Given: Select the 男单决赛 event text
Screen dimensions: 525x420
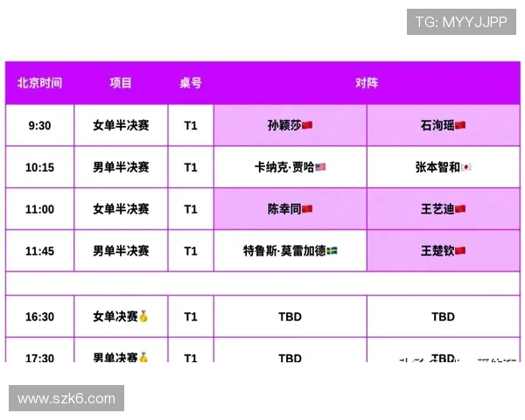Looking at the screenshot, I should [x=115, y=357].
